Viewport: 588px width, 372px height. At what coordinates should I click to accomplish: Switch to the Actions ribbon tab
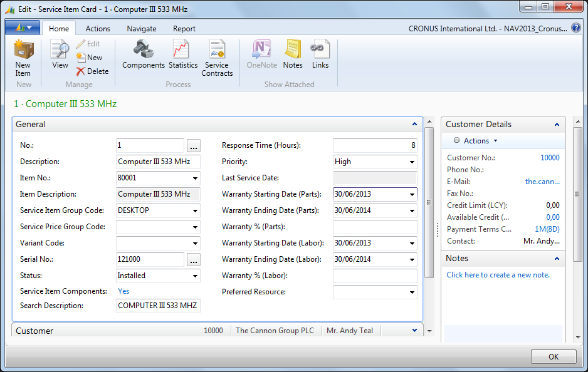coord(98,28)
